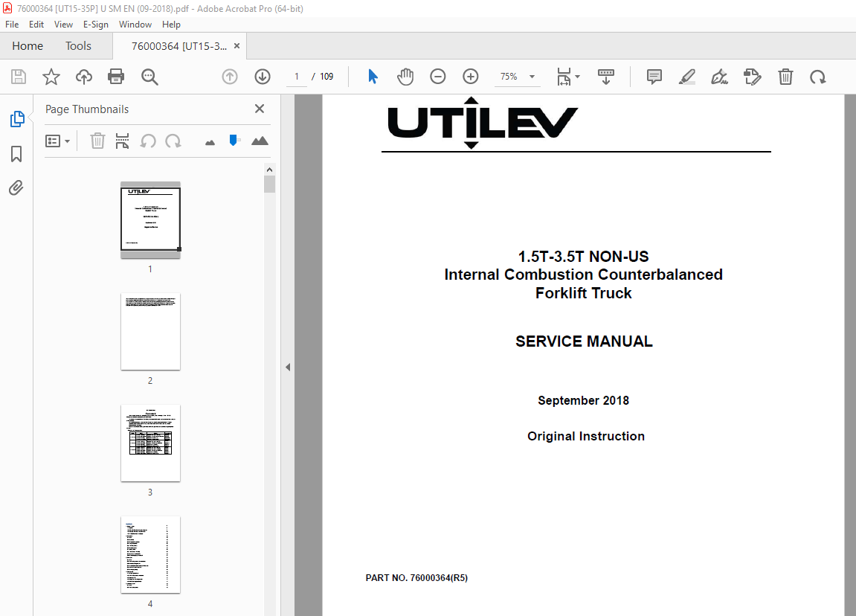
Task: Expand fit page options dropdown arrow
Action: click(578, 77)
